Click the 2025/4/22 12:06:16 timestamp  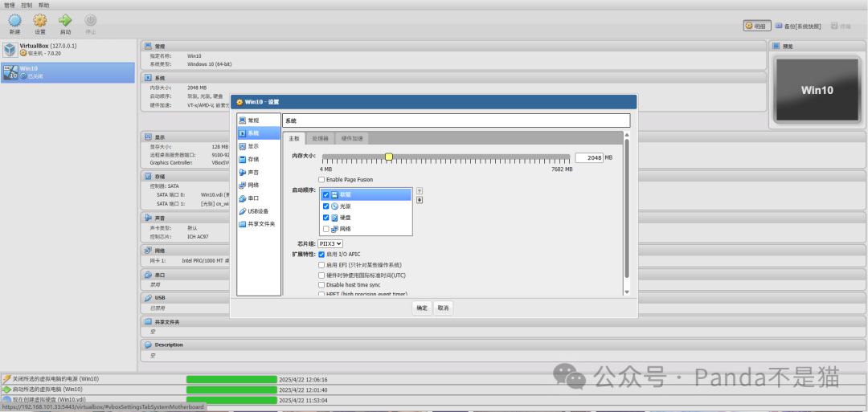tap(303, 379)
